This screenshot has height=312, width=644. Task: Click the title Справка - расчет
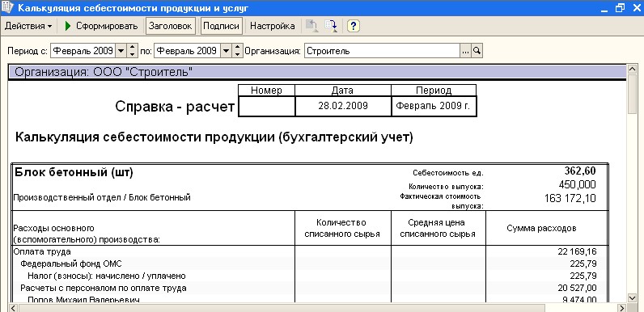175,107
